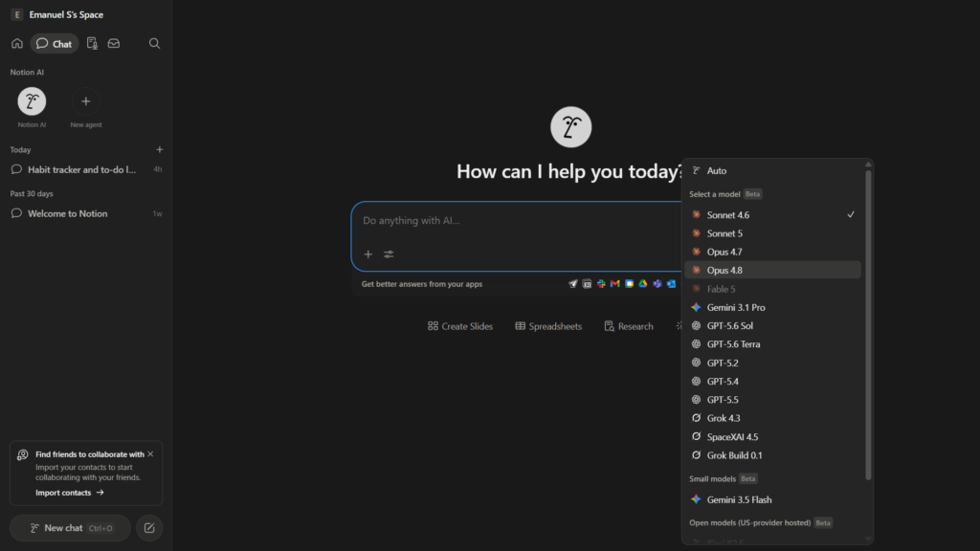
Task: Select SpaceXAI 4.5 from model list
Action: [772, 436]
